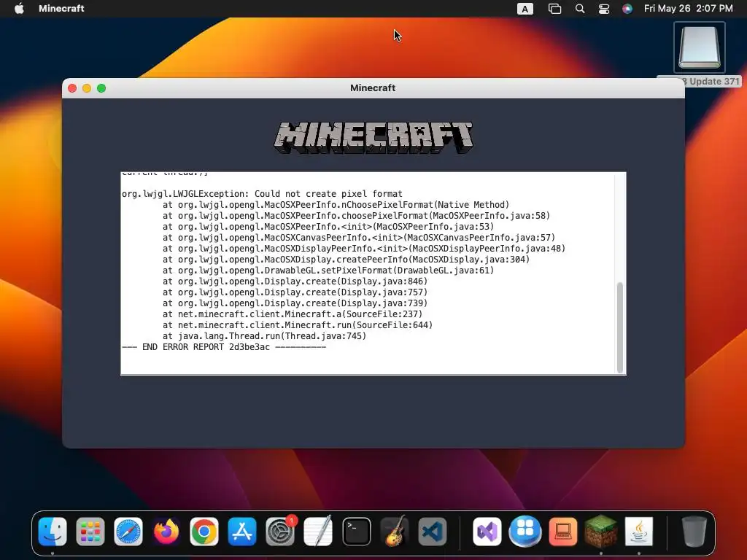Click the Minecraft.a(SourceFile:237) stack line
The image size is (747, 560).
click(x=293, y=314)
